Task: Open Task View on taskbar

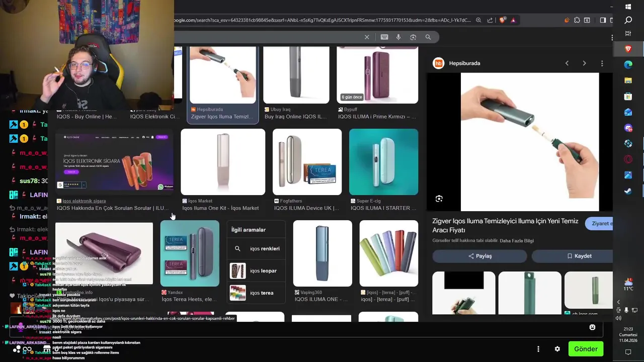Action: click(628, 34)
